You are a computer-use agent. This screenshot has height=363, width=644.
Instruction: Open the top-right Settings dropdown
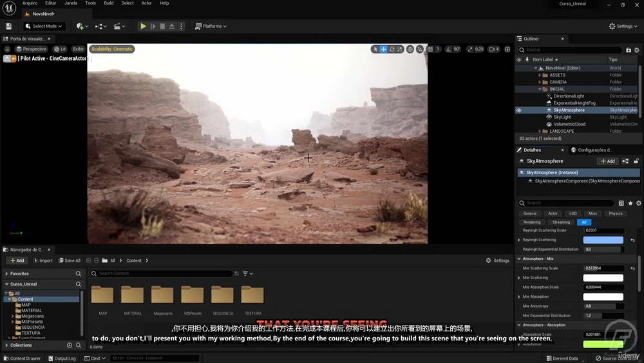pos(623,26)
